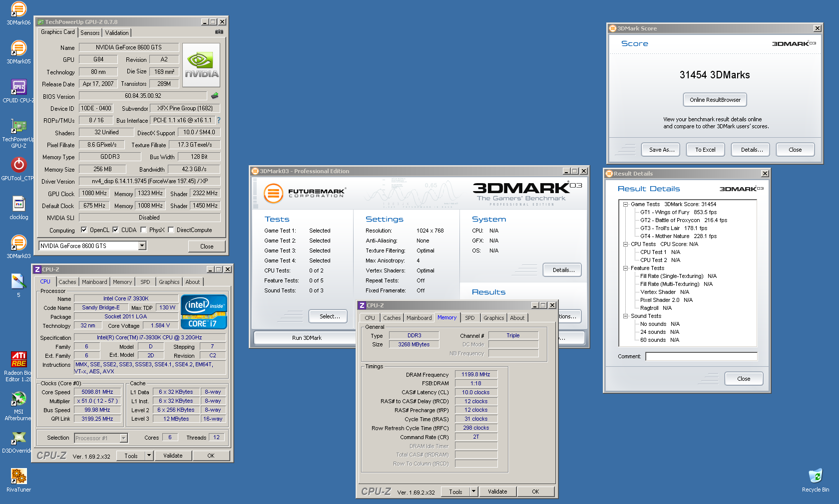The width and height of the screenshot is (839, 504).
Task: Launch the TechPowerUp GPU-Z desktop icon
Action: pos(18,134)
